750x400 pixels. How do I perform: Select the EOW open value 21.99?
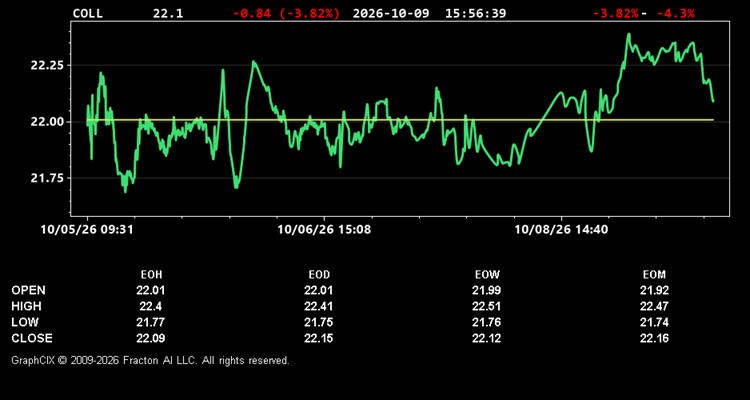coord(486,290)
